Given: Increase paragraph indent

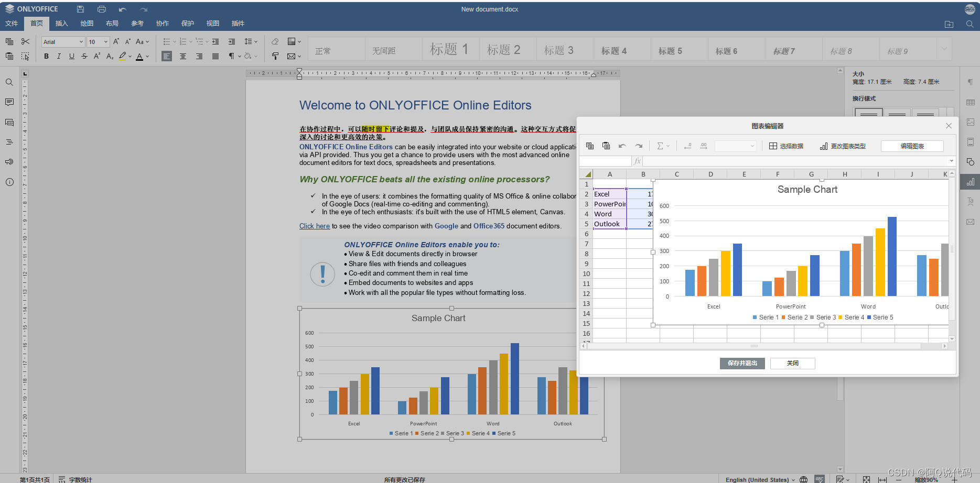Looking at the screenshot, I should (231, 41).
